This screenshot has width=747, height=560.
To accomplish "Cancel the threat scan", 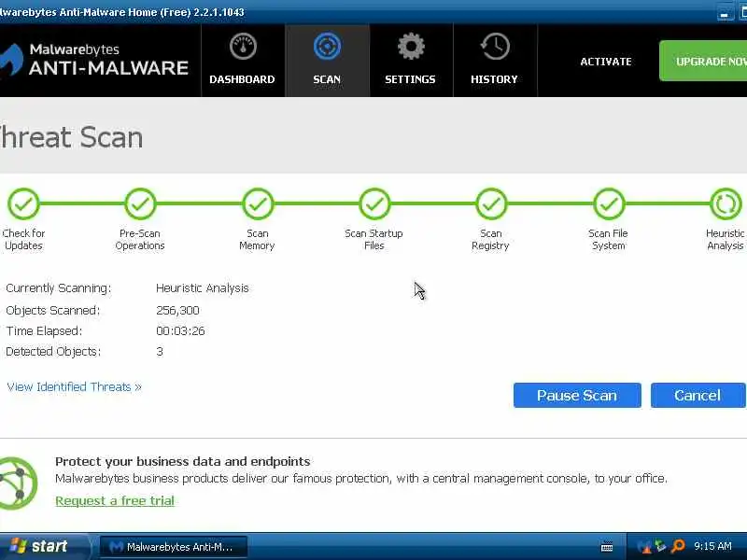I will pos(698,395).
